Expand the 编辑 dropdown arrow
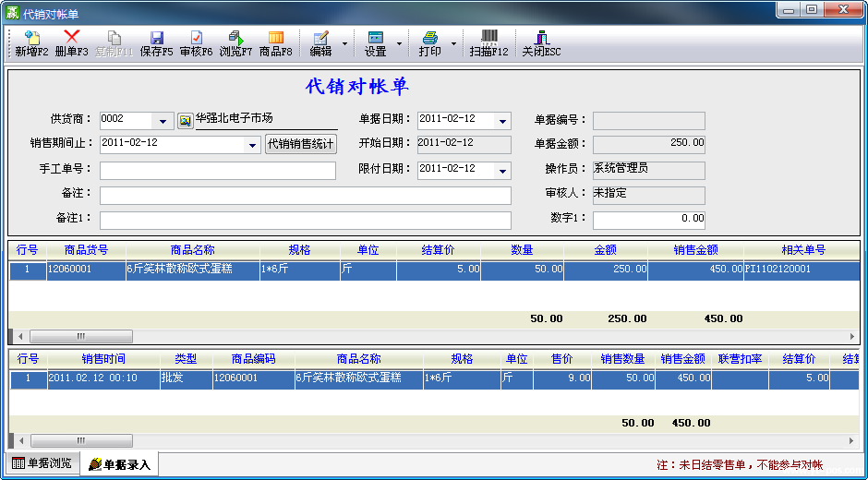Image resolution: width=868 pixels, height=480 pixels. [344, 43]
